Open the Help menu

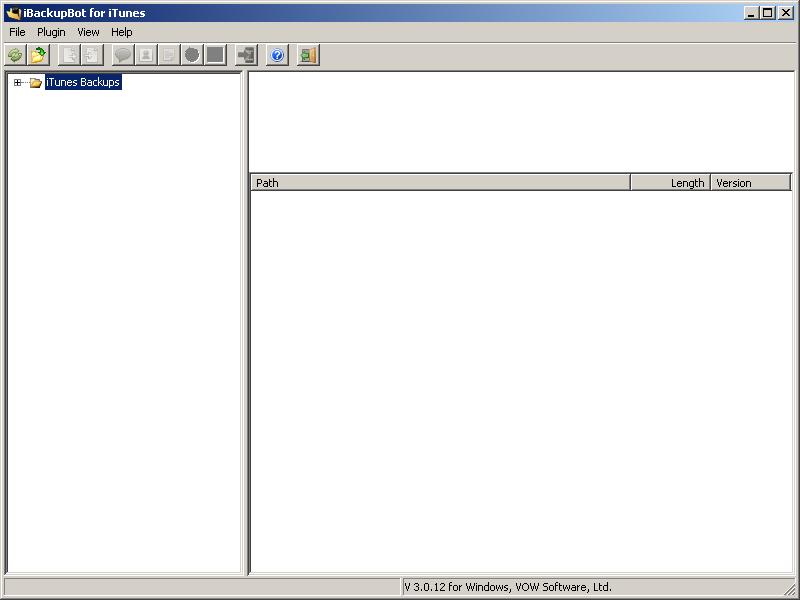tap(121, 32)
